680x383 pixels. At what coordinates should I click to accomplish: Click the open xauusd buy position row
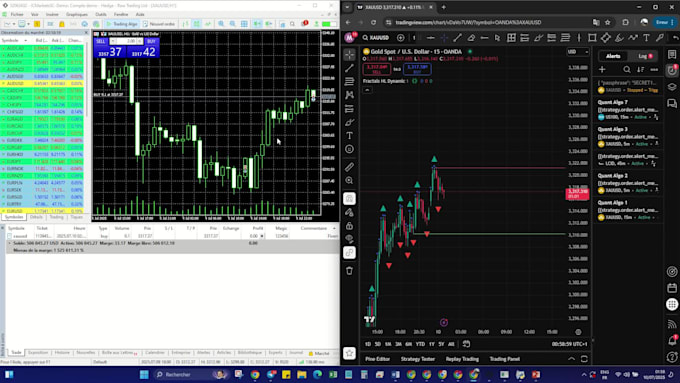172,236
